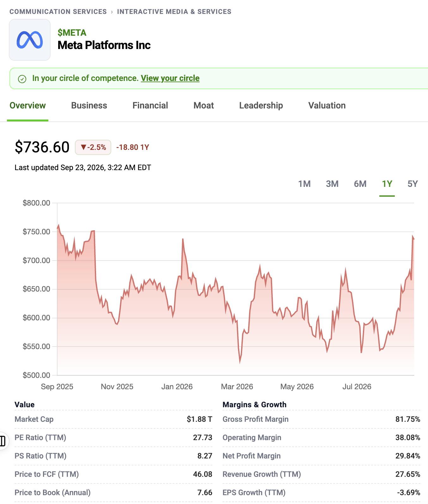Switch chart to 5Y range
Screen dimensions: 428x504
pyautogui.click(x=413, y=184)
